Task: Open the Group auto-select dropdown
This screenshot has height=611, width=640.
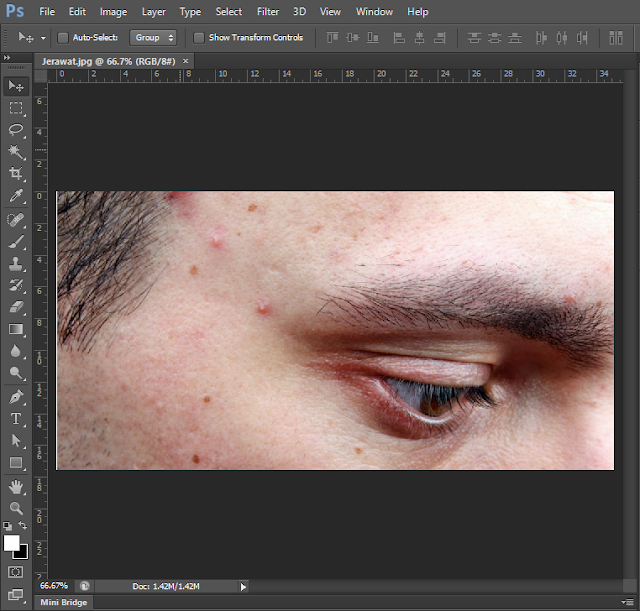Action: (x=153, y=38)
